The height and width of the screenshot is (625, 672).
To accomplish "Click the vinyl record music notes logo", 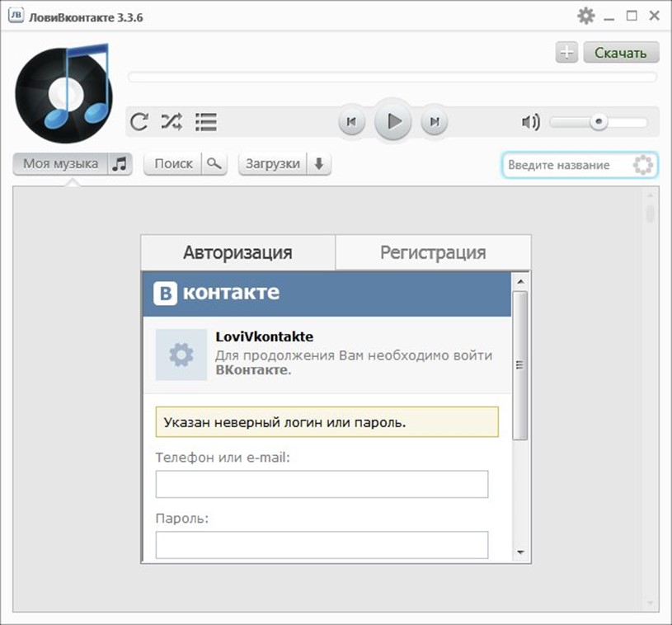I will coord(64,93).
